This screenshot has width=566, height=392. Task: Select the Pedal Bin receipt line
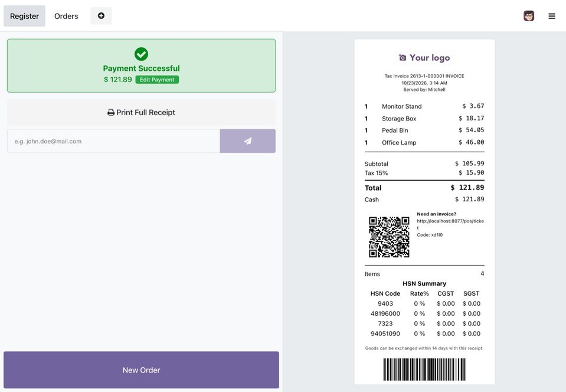pyautogui.click(x=424, y=130)
